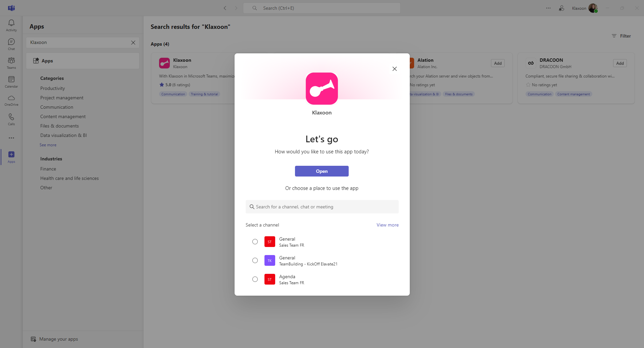The height and width of the screenshot is (348, 644).
Task: Open the three-dot more apps menu in sidebar
Action: pyautogui.click(x=11, y=138)
